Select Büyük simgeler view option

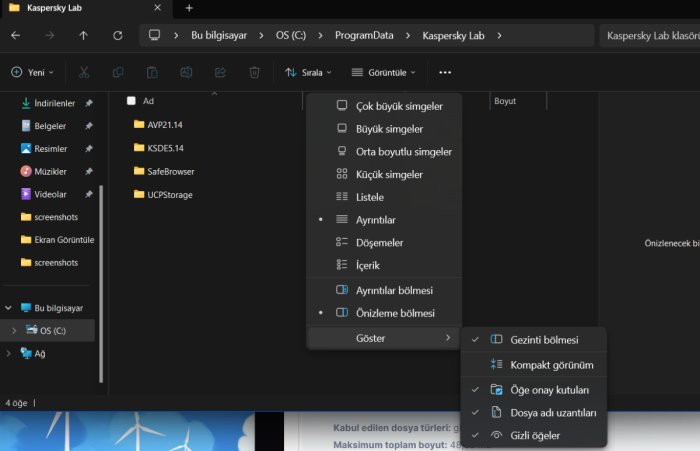(x=389, y=129)
